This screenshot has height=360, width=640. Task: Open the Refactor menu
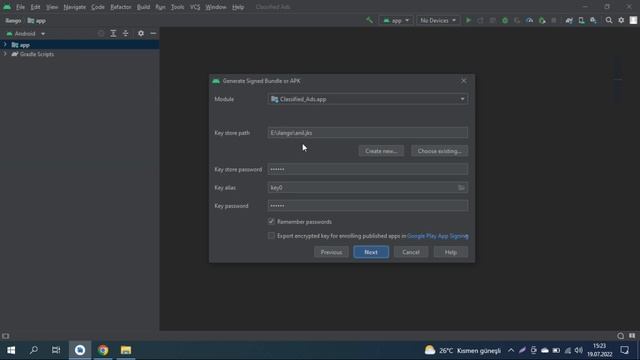[121, 7]
